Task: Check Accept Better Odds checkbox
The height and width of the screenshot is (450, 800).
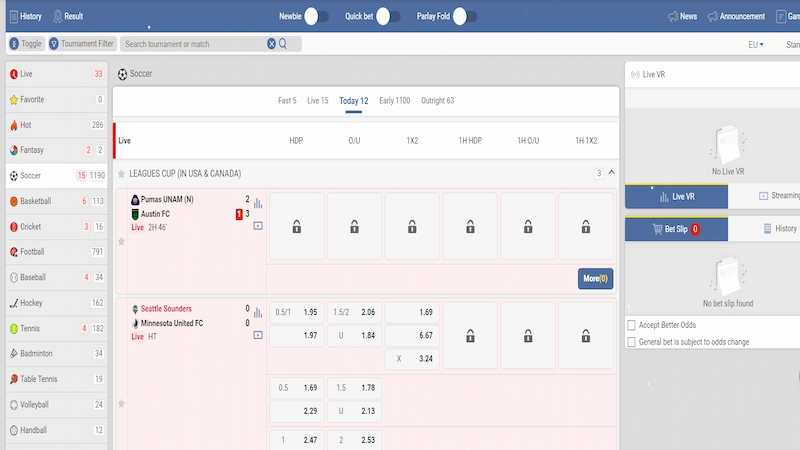Action: click(631, 325)
